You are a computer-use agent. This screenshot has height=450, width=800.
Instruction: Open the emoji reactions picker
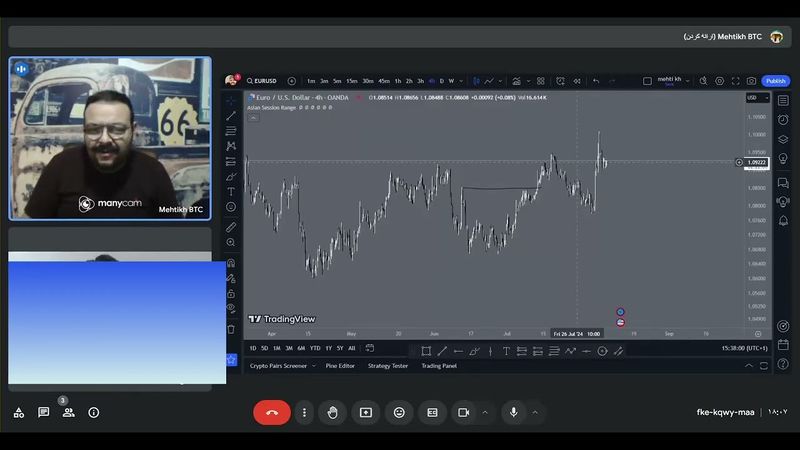[x=399, y=412]
